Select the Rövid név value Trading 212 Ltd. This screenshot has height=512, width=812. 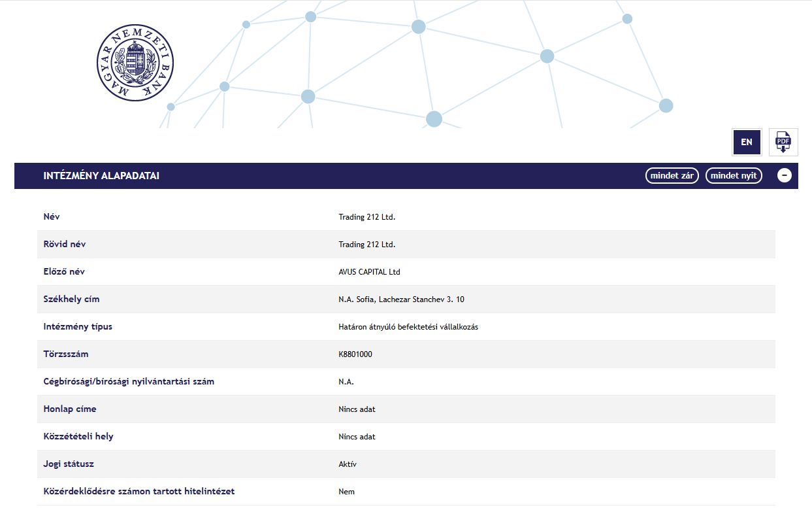coord(367,245)
